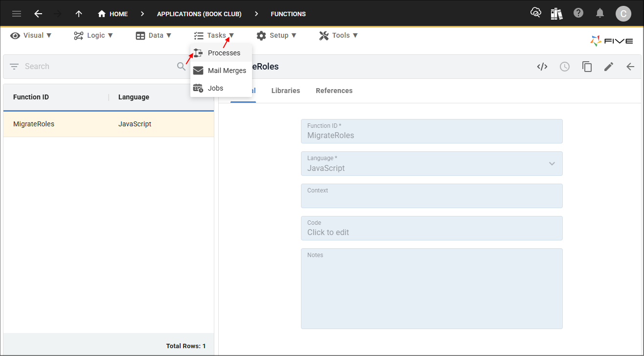
Task: Open the Setup menu
Action: pyautogui.click(x=276, y=35)
